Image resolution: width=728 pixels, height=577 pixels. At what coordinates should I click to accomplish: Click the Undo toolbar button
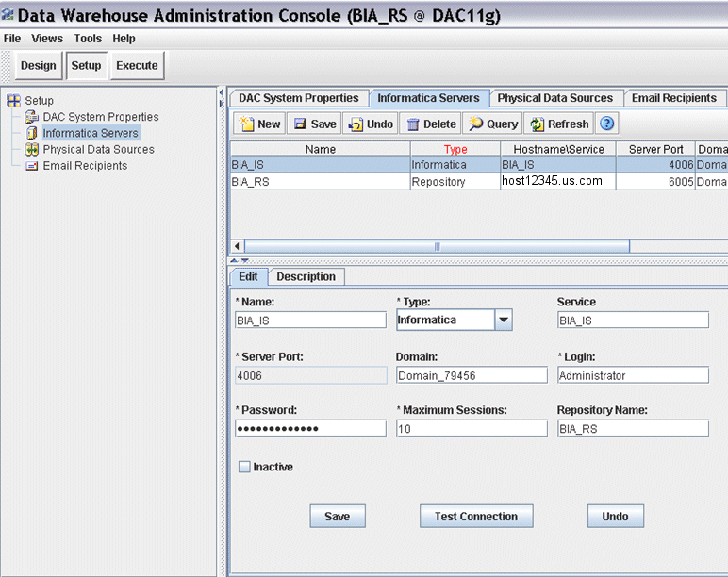pos(370,124)
